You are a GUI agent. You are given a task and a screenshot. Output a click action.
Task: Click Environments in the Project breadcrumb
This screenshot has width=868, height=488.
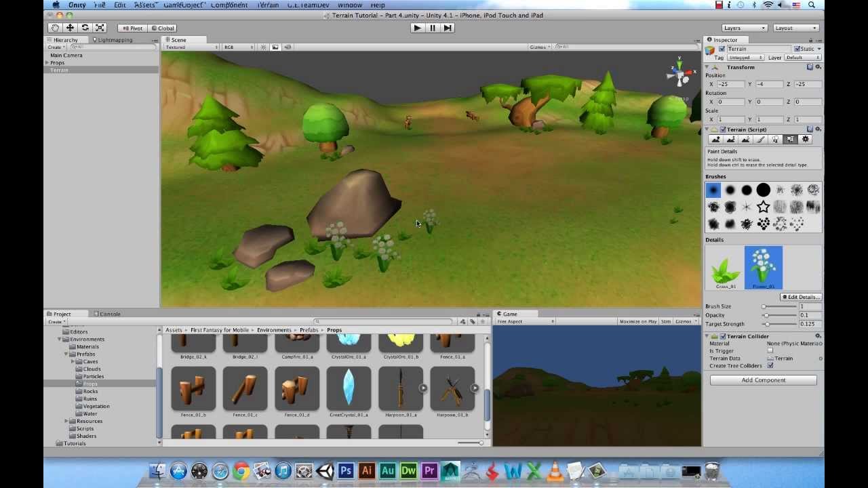tap(274, 330)
